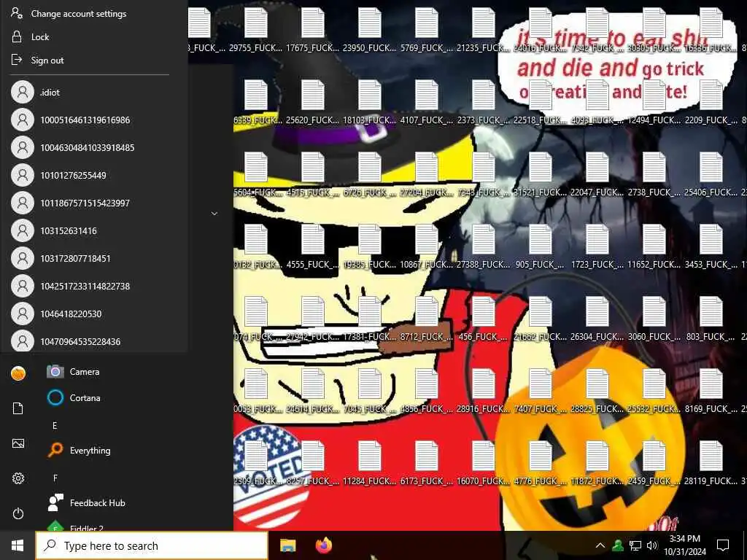
Task: Click the green person tray icon
Action: tap(618, 545)
